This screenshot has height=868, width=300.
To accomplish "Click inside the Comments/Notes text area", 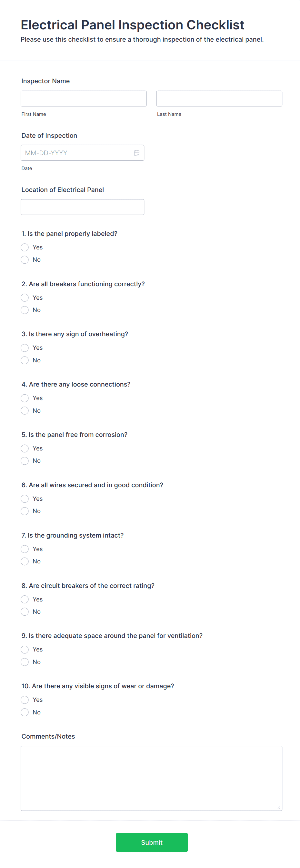I will tap(151, 775).
